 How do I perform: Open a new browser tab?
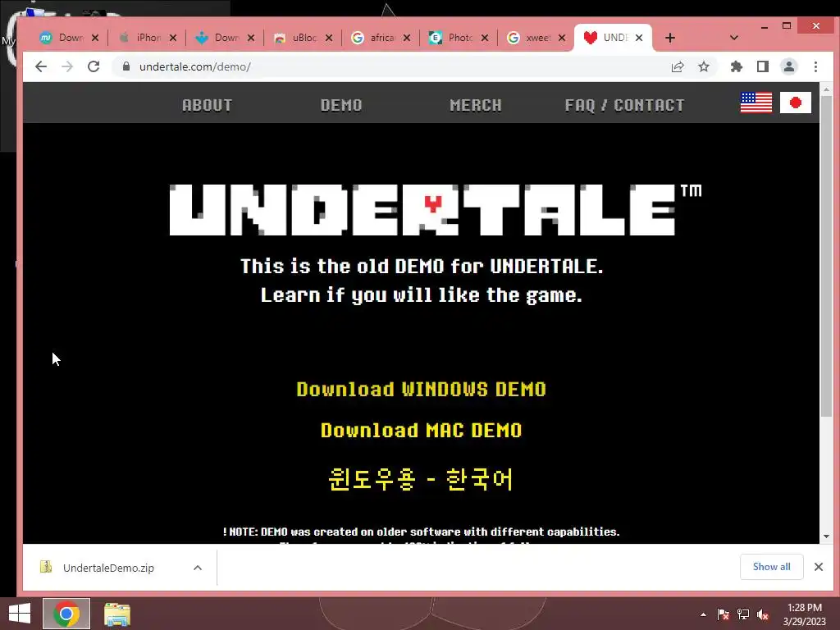(x=669, y=38)
